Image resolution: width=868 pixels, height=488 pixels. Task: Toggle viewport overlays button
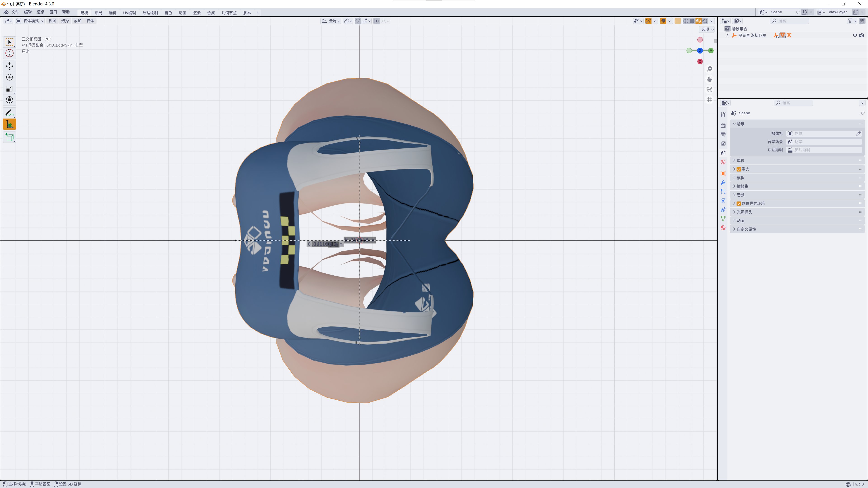(x=663, y=21)
